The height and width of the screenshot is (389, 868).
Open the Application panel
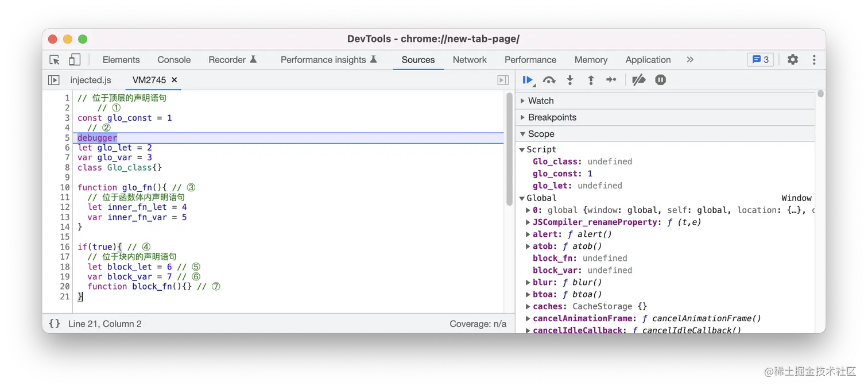[x=648, y=60]
